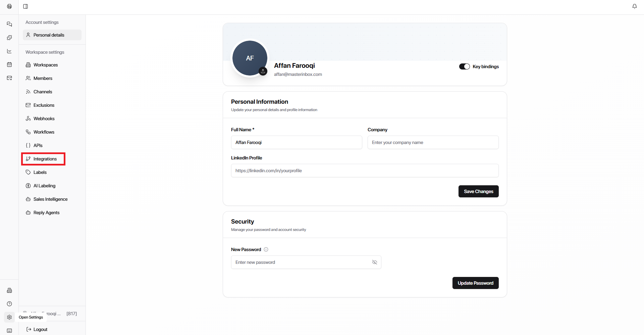
Task: Click the envelope-with-plus icon in left rail
Action: click(x=9, y=78)
